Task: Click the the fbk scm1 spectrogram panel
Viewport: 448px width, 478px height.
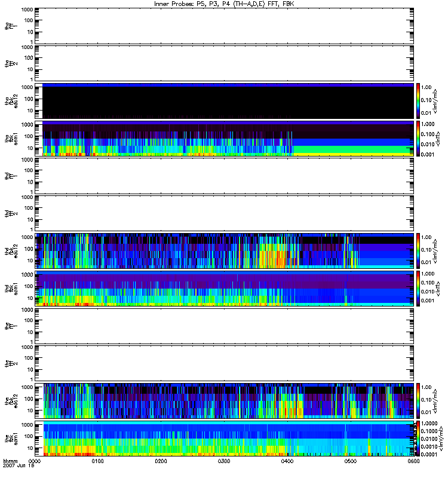Action: (x=225, y=439)
